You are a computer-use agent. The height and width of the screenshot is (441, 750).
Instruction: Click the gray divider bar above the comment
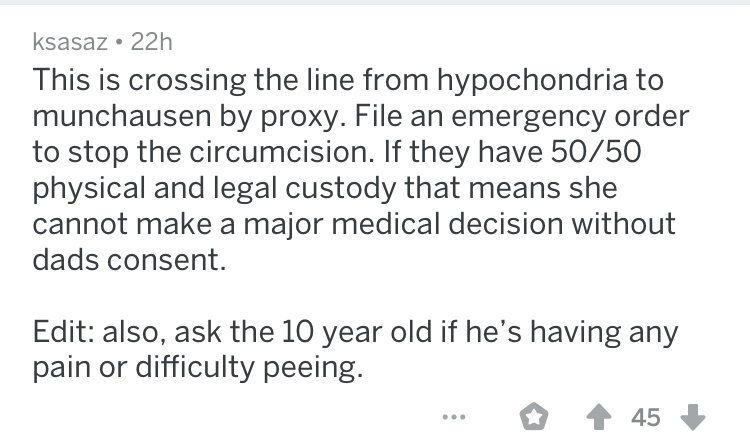click(x=375, y=2)
